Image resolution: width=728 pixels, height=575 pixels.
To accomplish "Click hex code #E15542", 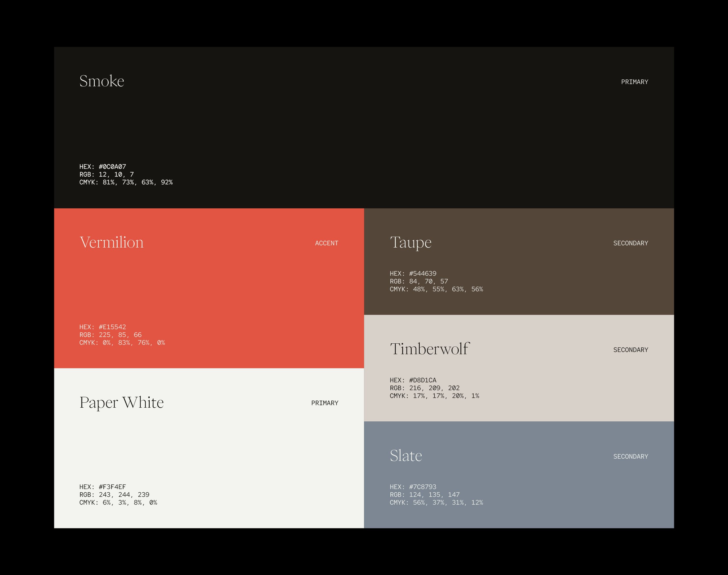I will point(112,327).
